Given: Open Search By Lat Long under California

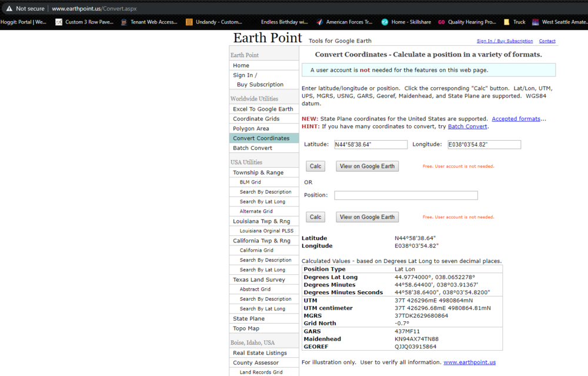Looking at the screenshot, I should pyautogui.click(x=264, y=270).
